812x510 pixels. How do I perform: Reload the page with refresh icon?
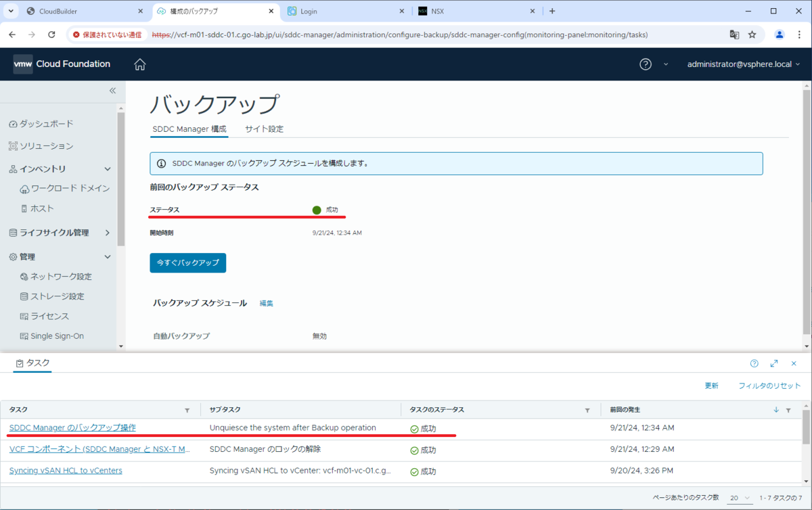pos(51,34)
